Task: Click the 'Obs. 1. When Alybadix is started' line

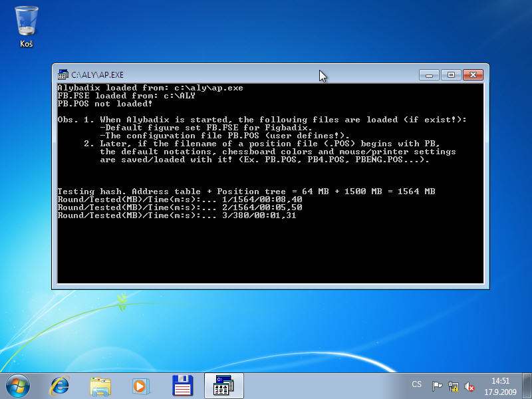Action: [262, 120]
